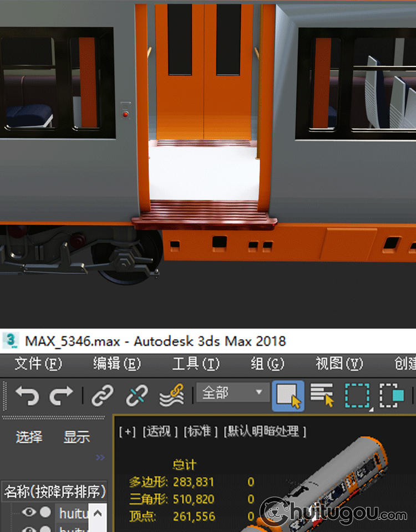Image resolution: width=416 pixels, height=532 pixels.
Task: Click the 名称(按降序排序) column header
Action: (x=55, y=492)
